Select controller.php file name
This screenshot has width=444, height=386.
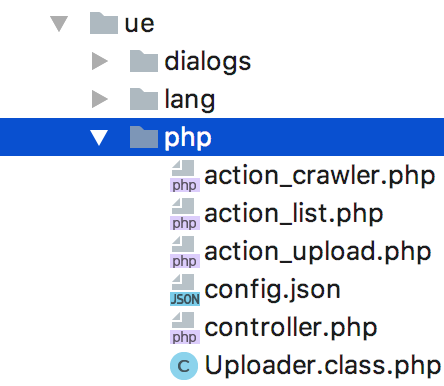(x=290, y=328)
